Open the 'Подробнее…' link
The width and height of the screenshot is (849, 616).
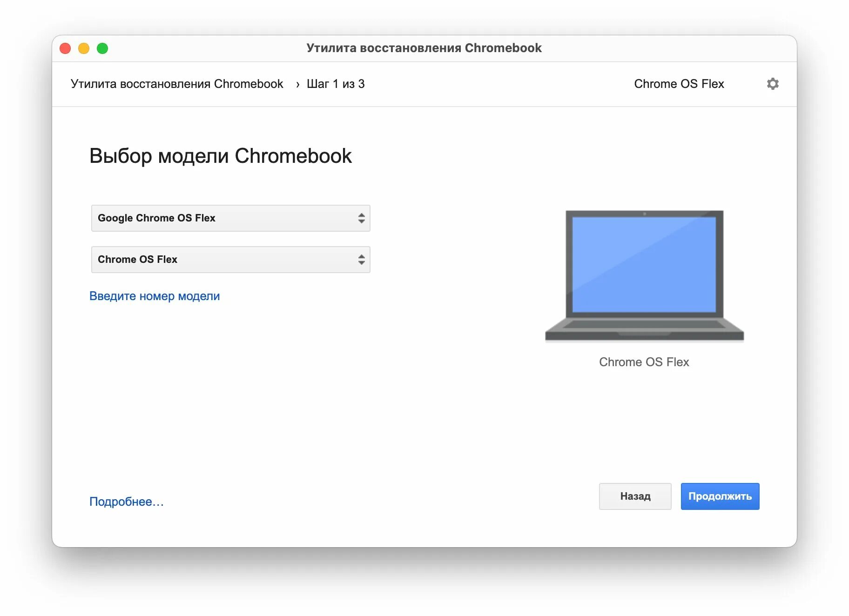click(127, 502)
